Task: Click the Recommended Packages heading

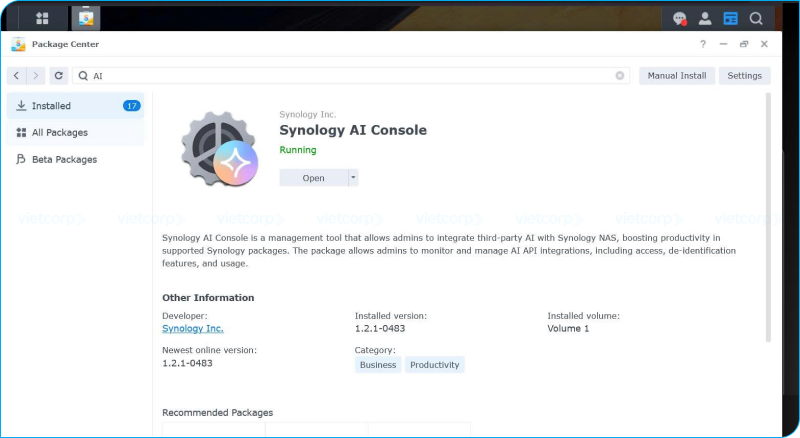Action: tap(217, 412)
